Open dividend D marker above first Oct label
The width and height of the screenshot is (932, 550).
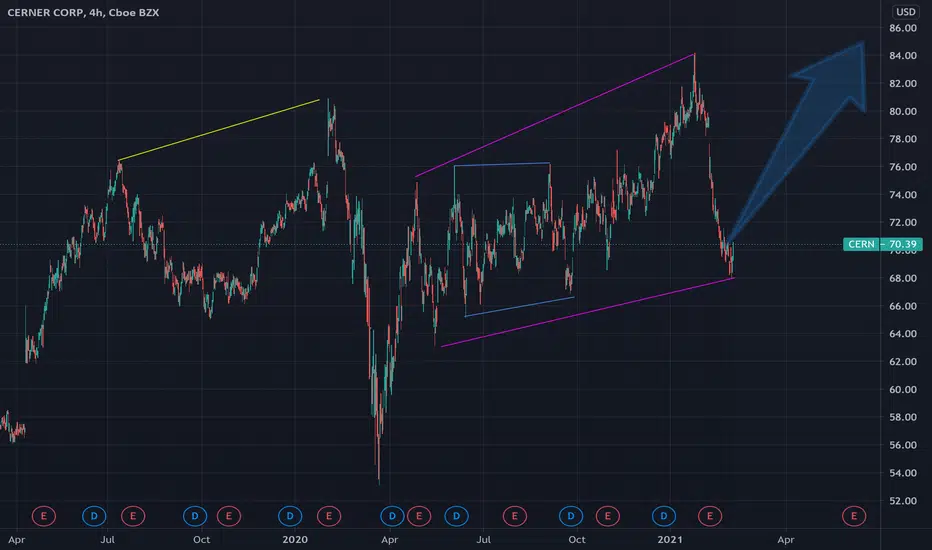pos(195,516)
